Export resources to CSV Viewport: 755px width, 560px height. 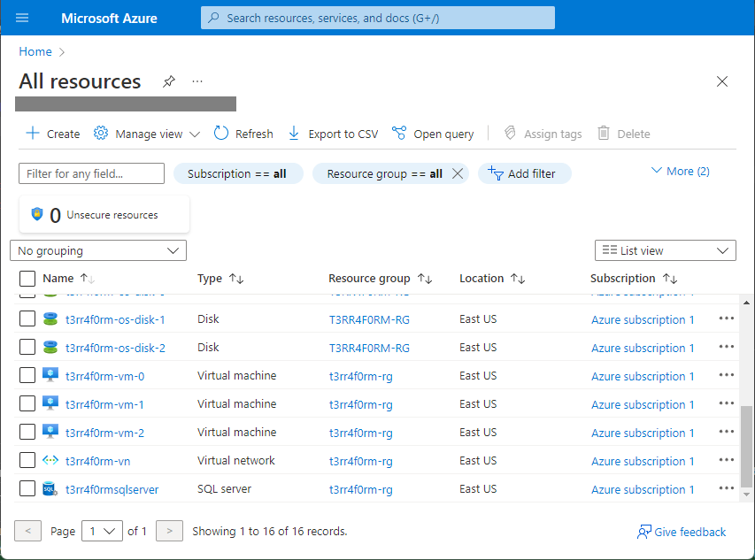333,134
